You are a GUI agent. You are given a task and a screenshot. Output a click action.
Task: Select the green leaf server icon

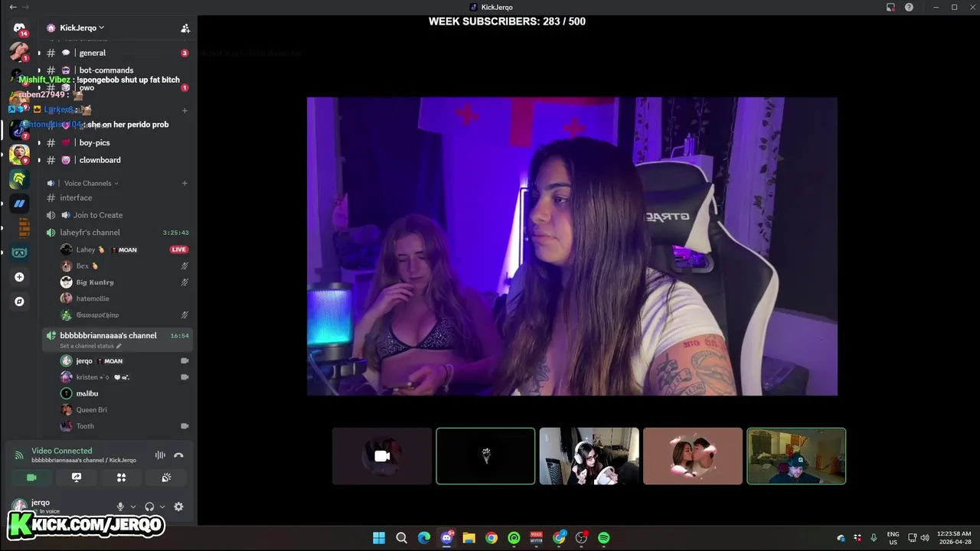click(19, 179)
